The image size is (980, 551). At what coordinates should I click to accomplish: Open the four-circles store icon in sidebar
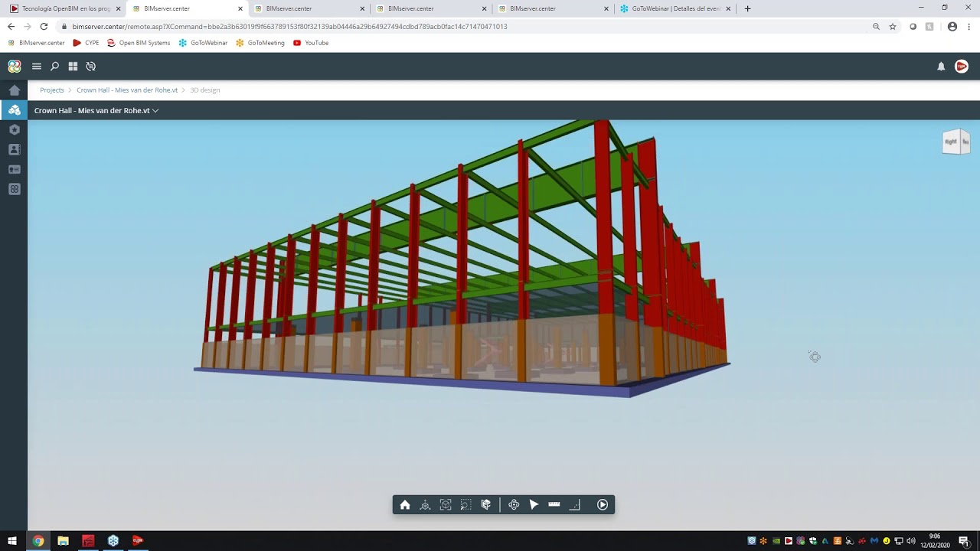pyautogui.click(x=14, y=189)
